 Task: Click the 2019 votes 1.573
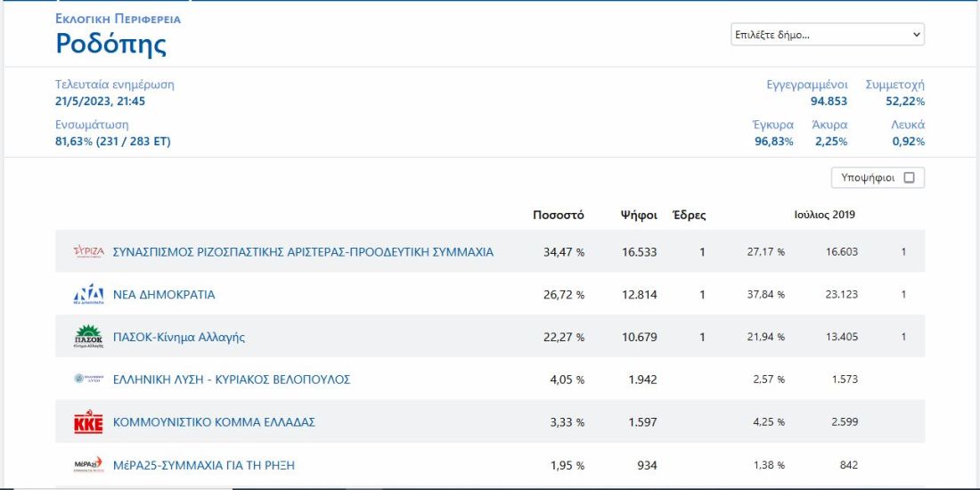pos(845,380)
